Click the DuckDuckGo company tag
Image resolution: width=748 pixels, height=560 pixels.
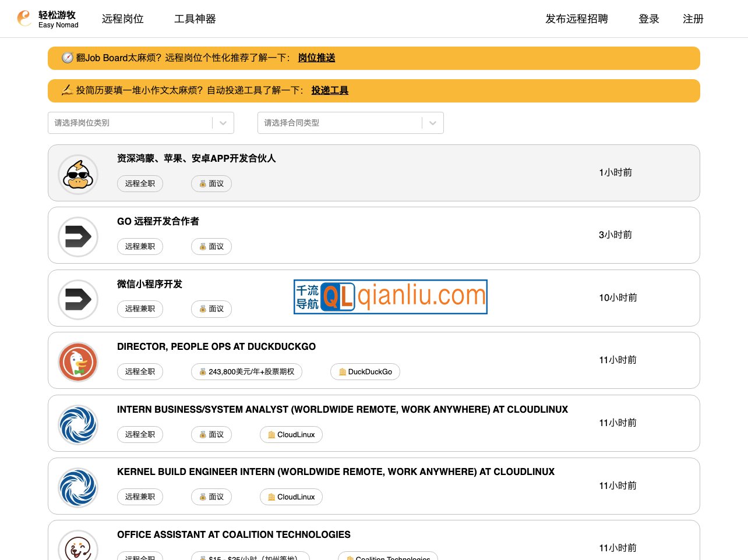point(365,372)
